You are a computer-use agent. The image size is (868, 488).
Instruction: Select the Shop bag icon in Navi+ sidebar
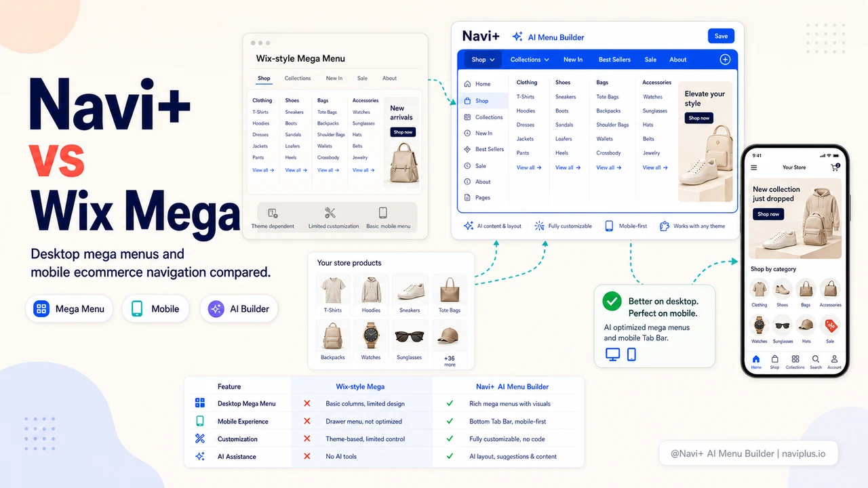point(467,101)
